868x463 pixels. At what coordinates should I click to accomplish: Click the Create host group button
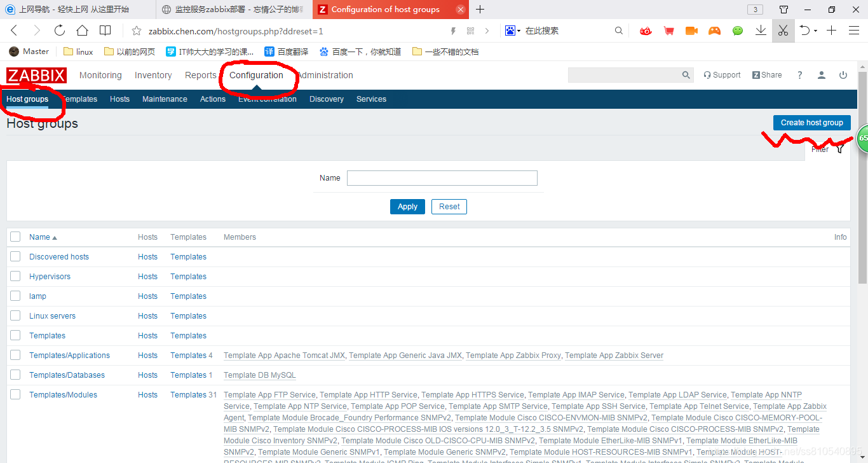[811, 123]
